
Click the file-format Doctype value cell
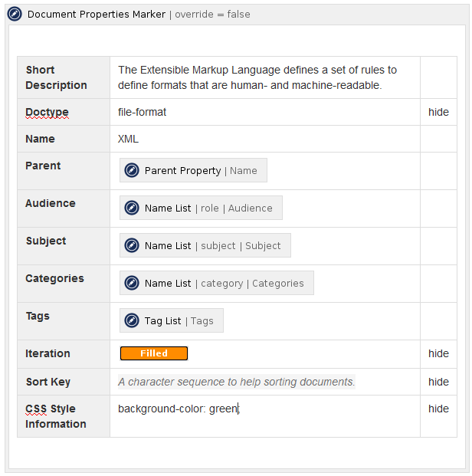(x=142, y=112)
